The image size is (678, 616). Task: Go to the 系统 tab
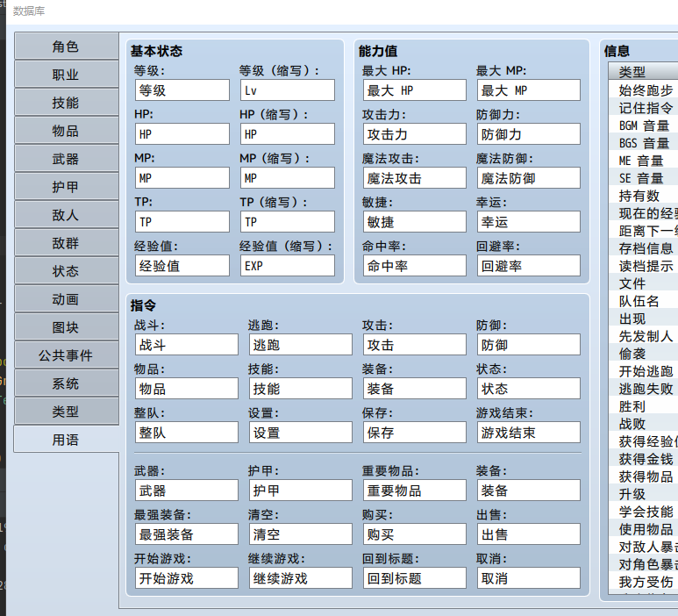(x=67, y=383)
